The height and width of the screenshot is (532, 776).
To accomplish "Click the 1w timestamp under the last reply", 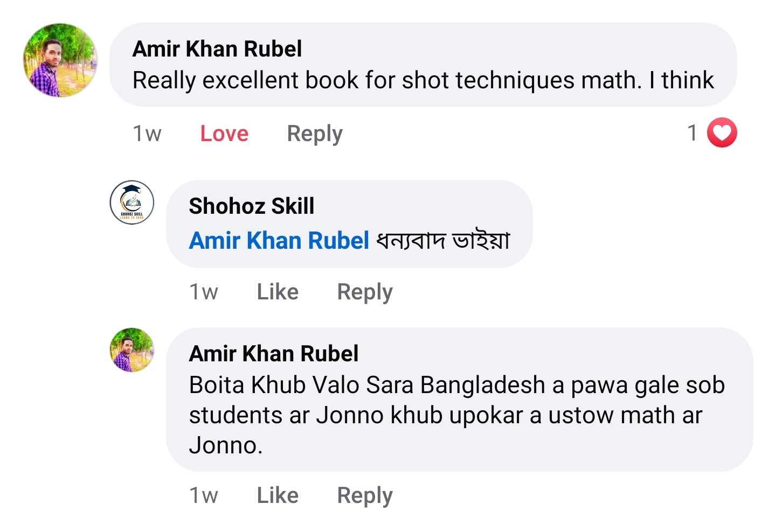I will pos(204,495).
